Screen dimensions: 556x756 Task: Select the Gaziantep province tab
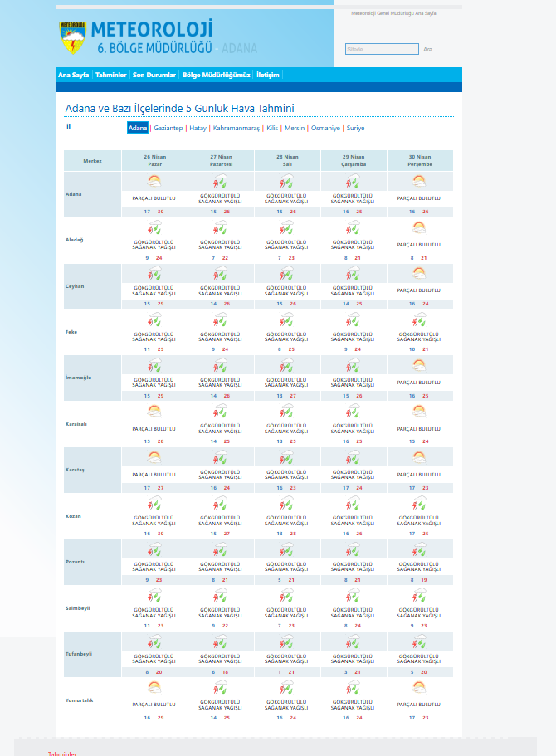click(x=168, y=129)
